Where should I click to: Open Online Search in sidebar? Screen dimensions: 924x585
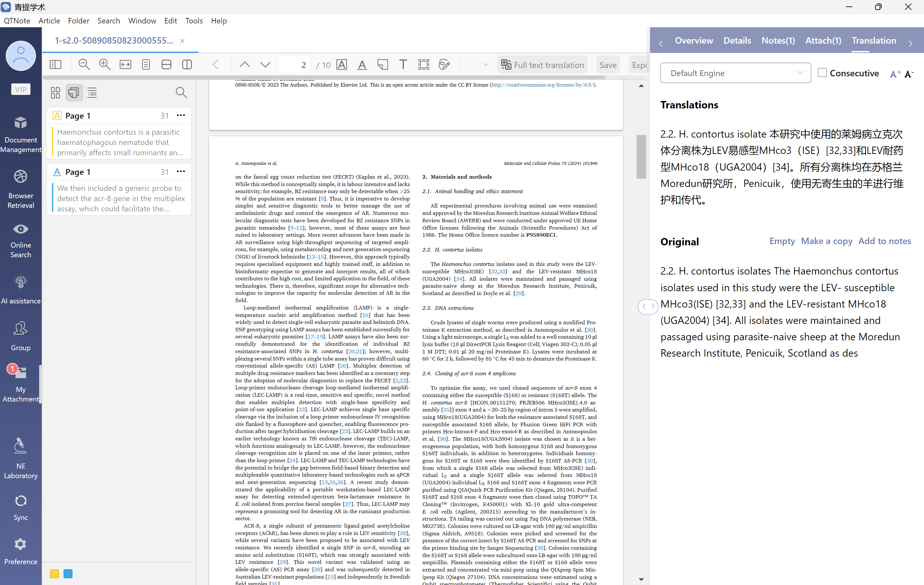coord(21,241)
